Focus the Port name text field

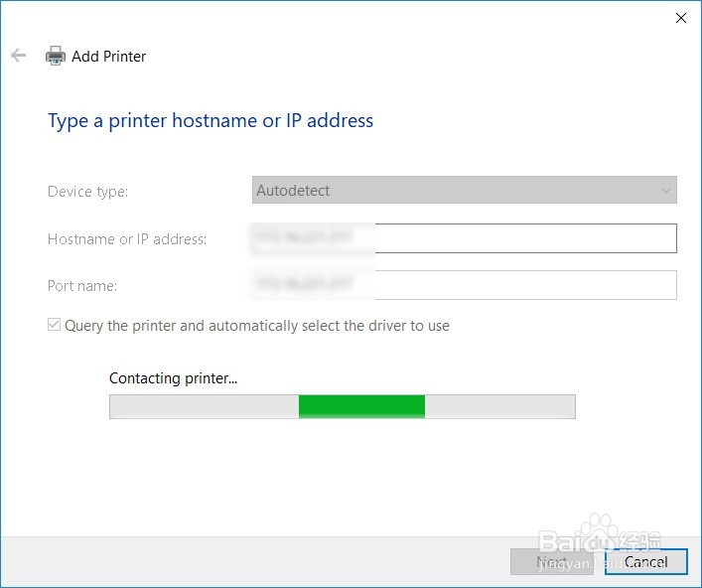click(x=524, y=285)
